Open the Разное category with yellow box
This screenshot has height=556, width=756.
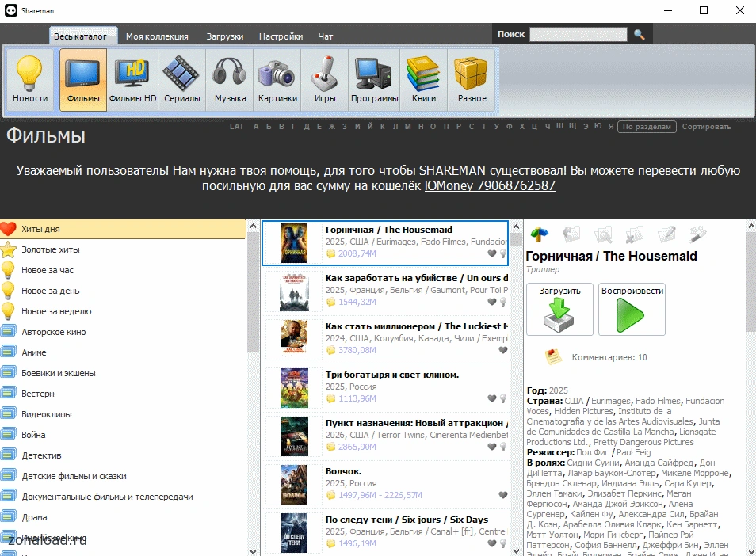(x=472, y=80)
